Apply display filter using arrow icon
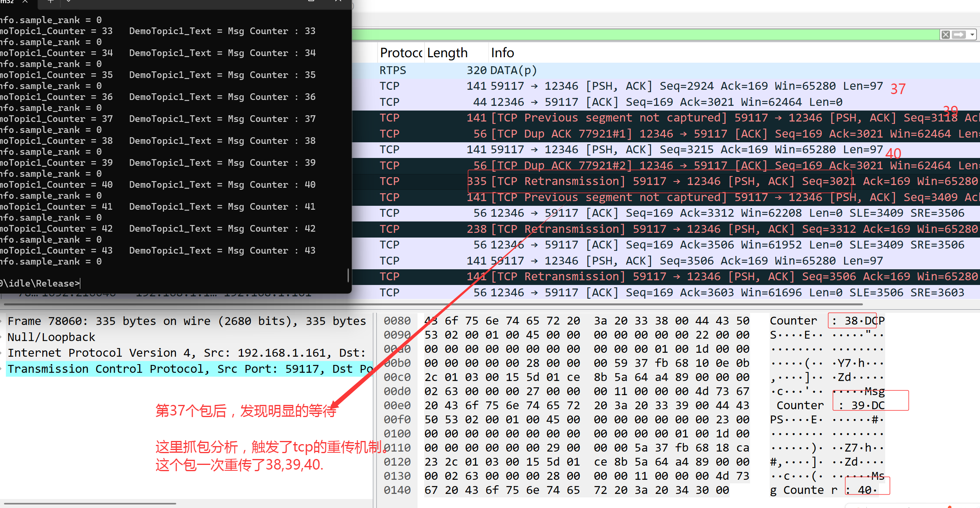The image size is (980, 508). (x=958, y=34)
